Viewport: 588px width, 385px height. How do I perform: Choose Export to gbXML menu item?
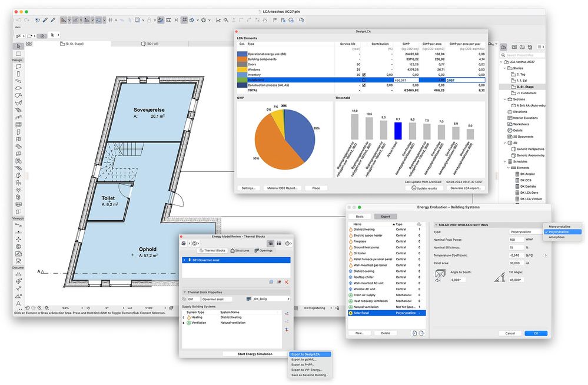click(310, 360)
